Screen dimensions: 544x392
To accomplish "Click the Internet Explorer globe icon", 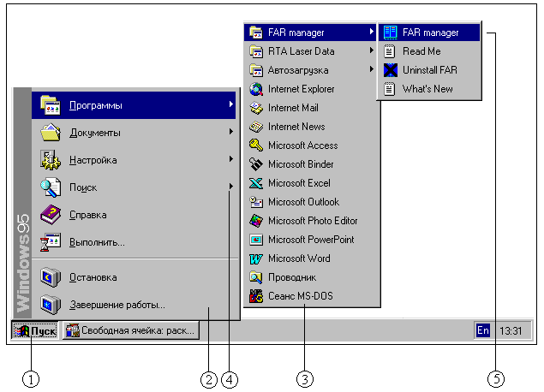I will 256,89.
